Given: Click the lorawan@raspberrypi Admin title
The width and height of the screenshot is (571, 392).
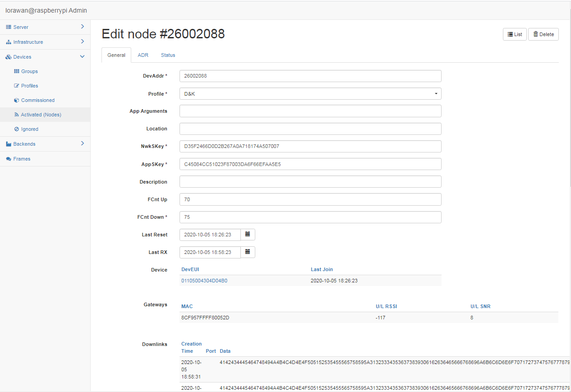Looking at the screenshot, I should 46,10.
